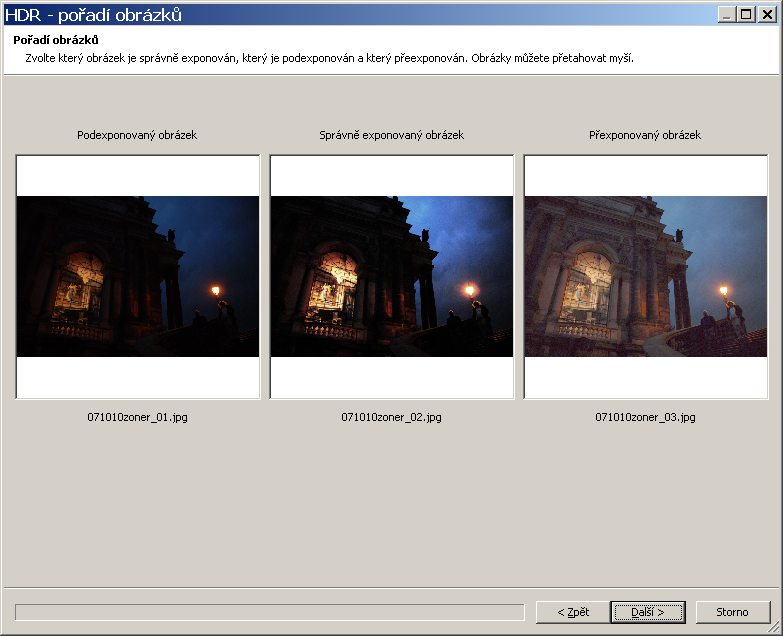This screenshot has height=636, width=783.
Task: Click the 'Podexponovaný obrázek' label
Action: tap(137, 135)
